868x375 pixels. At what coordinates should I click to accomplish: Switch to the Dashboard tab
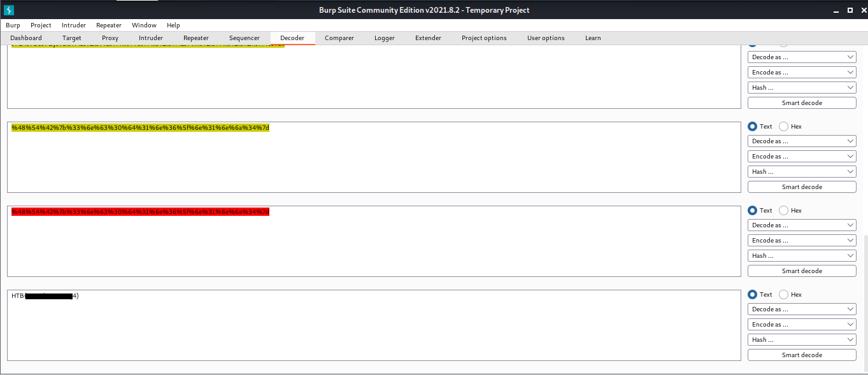[26, 38]
